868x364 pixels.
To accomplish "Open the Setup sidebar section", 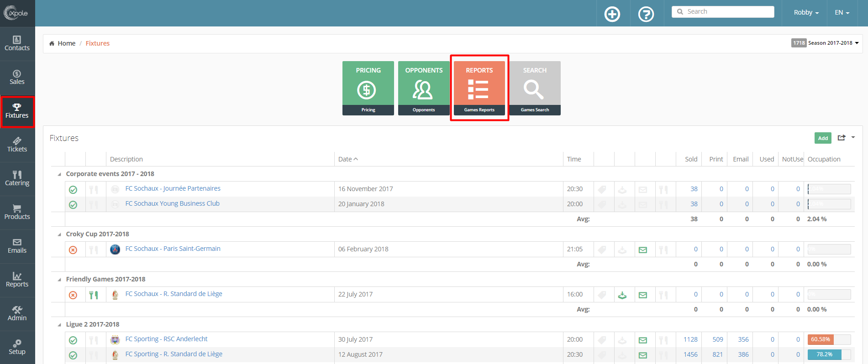I will (x=17, y=348).
